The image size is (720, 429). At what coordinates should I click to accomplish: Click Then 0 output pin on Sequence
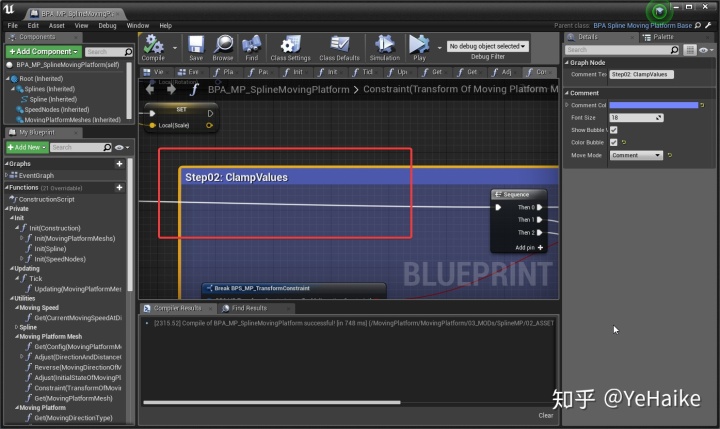540,208
